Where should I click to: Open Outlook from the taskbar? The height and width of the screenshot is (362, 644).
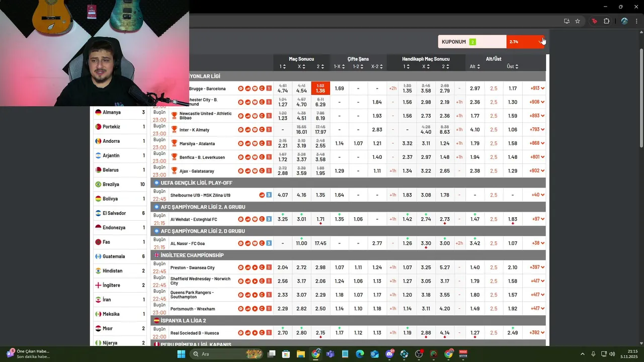pos(374,354)
